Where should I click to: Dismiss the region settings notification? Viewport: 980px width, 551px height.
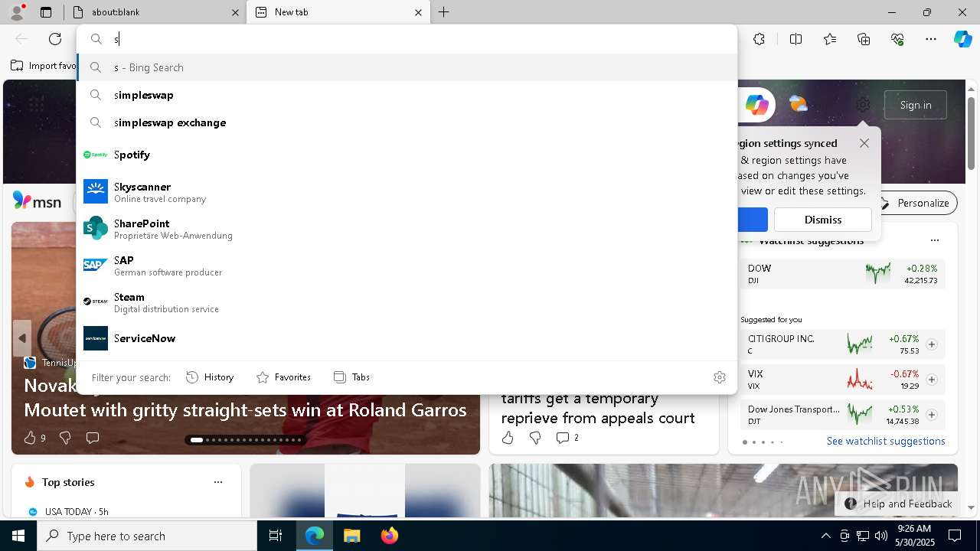click(x=823, y=220)
